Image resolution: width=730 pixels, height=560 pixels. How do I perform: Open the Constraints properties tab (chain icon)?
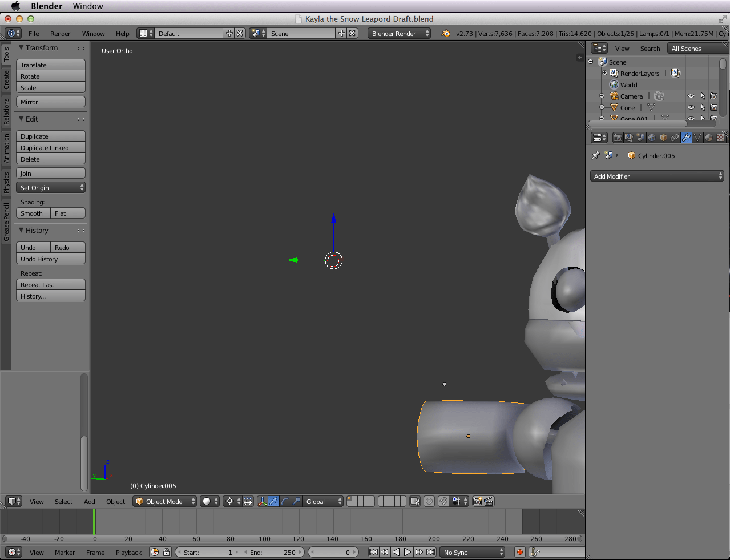tap(675, 138)
